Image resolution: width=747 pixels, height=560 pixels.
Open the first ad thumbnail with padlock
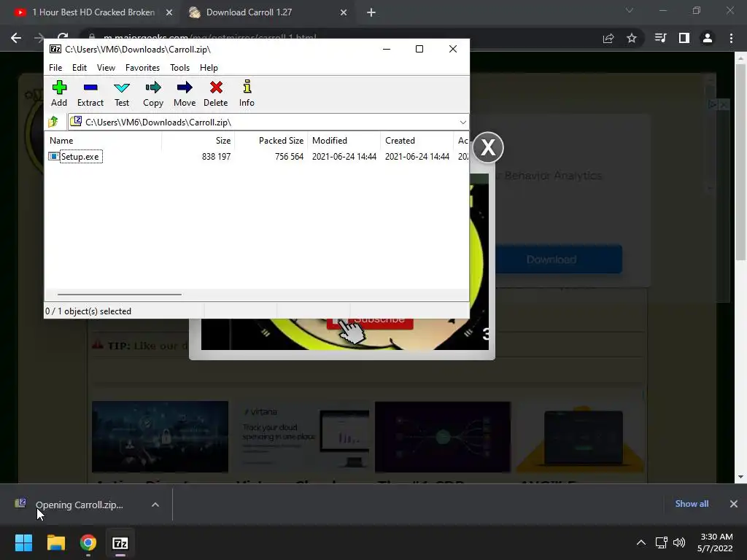pyautogui.click(x=160, y=437)
